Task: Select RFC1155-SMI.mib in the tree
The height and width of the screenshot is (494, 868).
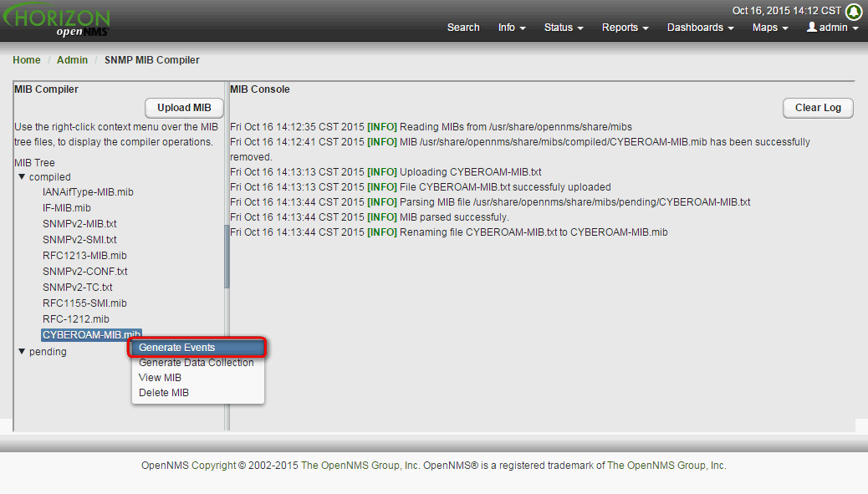Action: tap(84, 303)
